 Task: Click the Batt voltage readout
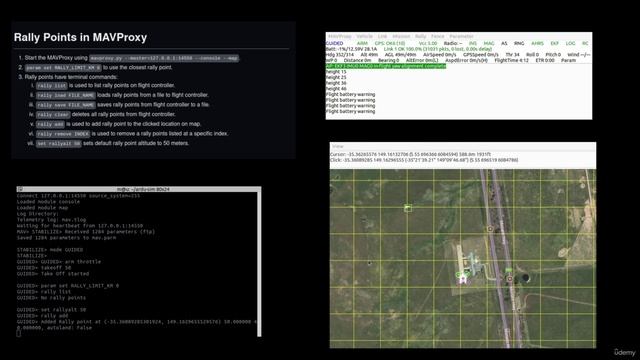coord(351,49)
